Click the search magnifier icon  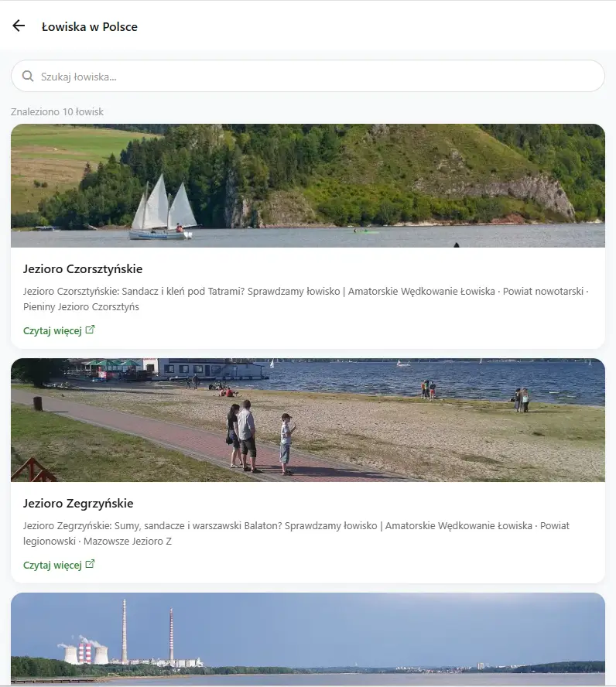tap(28, 77)
